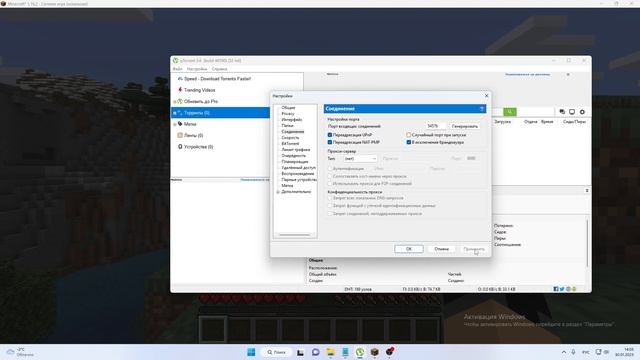Viewport: 640px width, 360px height.
Task: Click incoming port number field
Action: click(436, 126)
